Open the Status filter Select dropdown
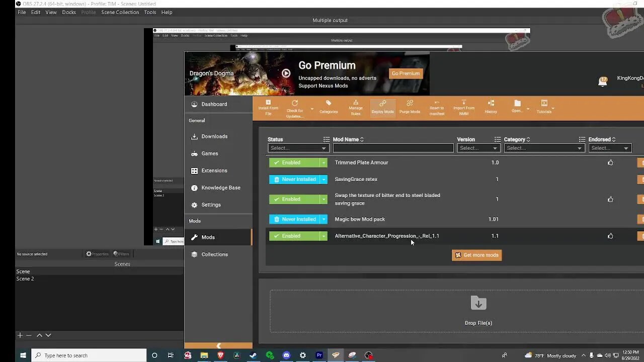The height and width of the screenshot is (362, 644). pos(298,148)
